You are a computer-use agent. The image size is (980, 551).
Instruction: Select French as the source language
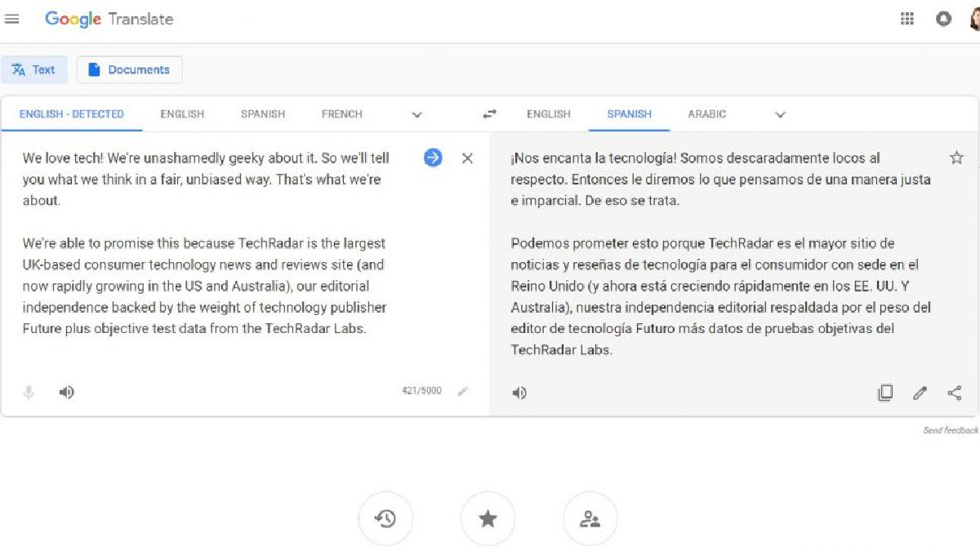(341, 114)
